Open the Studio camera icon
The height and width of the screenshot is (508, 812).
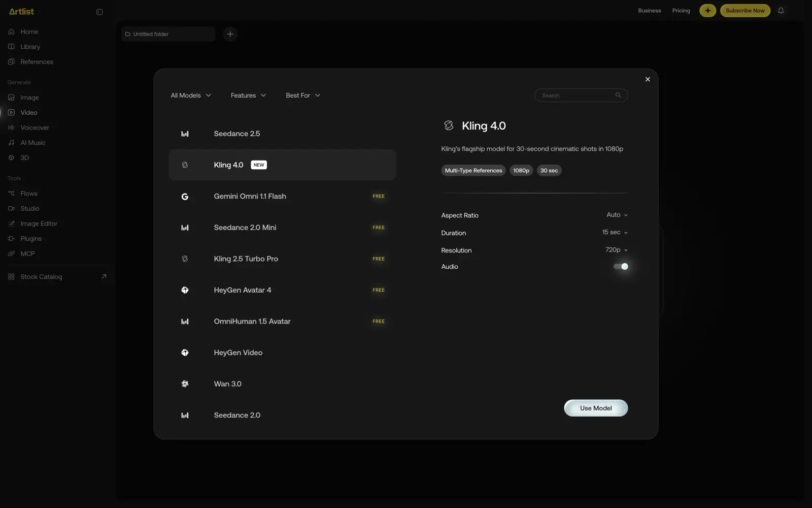[11, 208]
